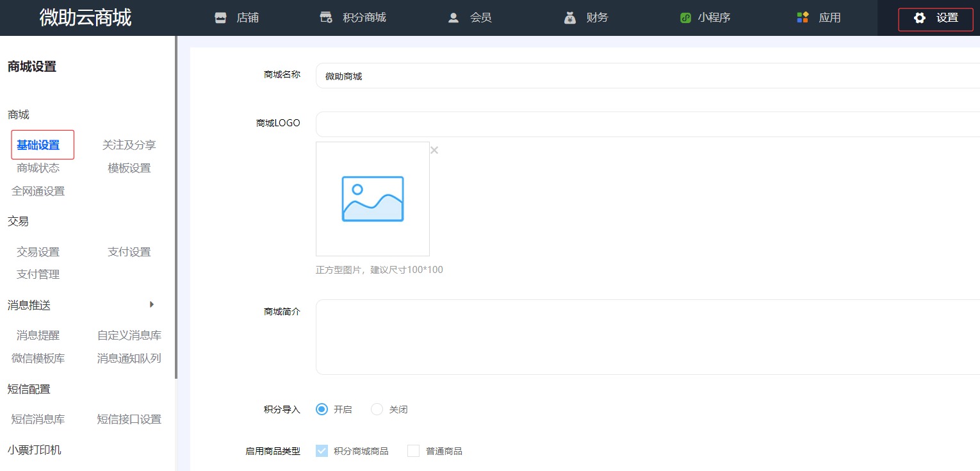Click the green 小程序 icon
980x471 pixels.
[685, 18]
